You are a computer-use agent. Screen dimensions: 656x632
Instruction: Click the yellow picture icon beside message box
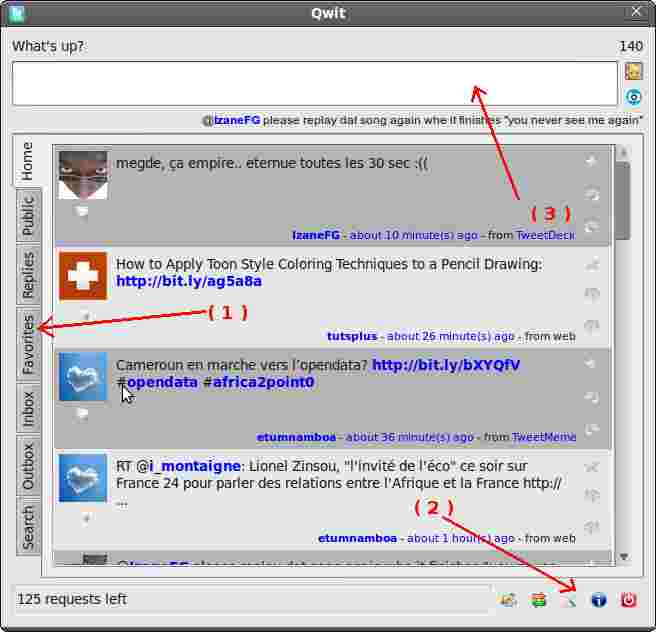click(x=633, y=72)
